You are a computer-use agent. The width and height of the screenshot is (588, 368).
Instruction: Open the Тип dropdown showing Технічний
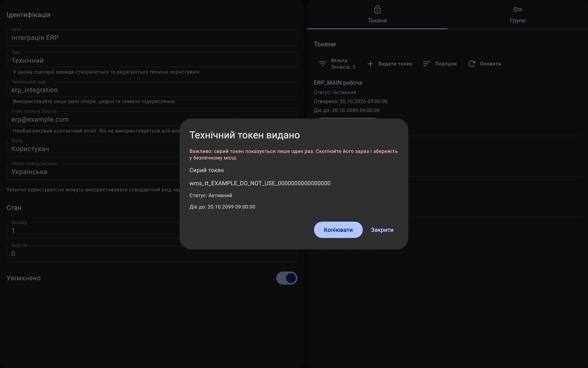tap(152, 60)
